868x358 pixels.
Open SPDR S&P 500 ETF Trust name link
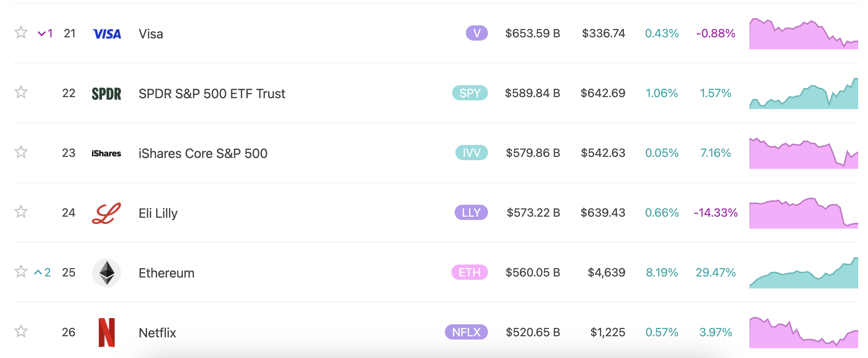pos(212,93)
